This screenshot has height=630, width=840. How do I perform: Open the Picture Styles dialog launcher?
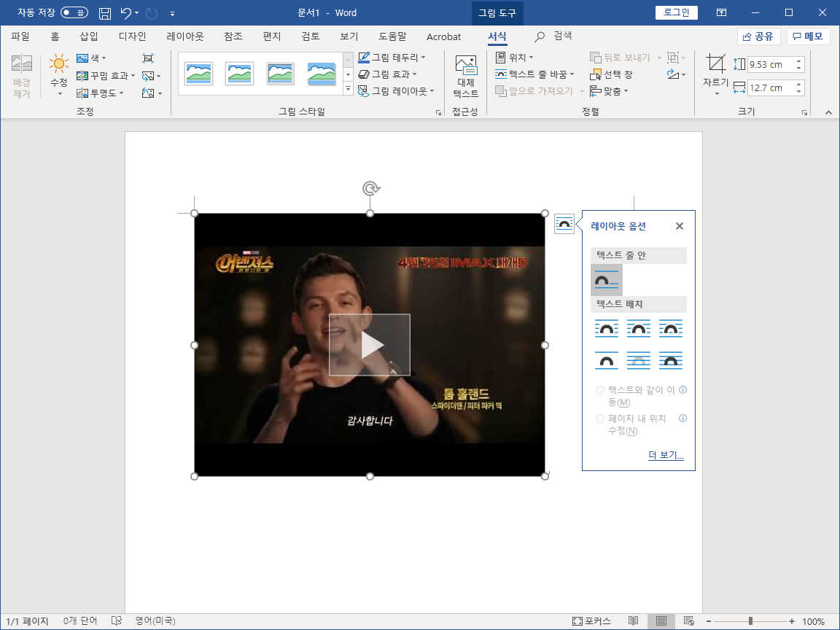(438, 112)
